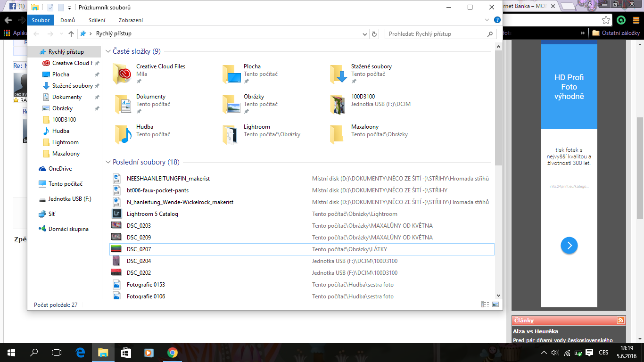Click the Alza vs Heuréka article link
644x362 pixels.
pos(536,332)
